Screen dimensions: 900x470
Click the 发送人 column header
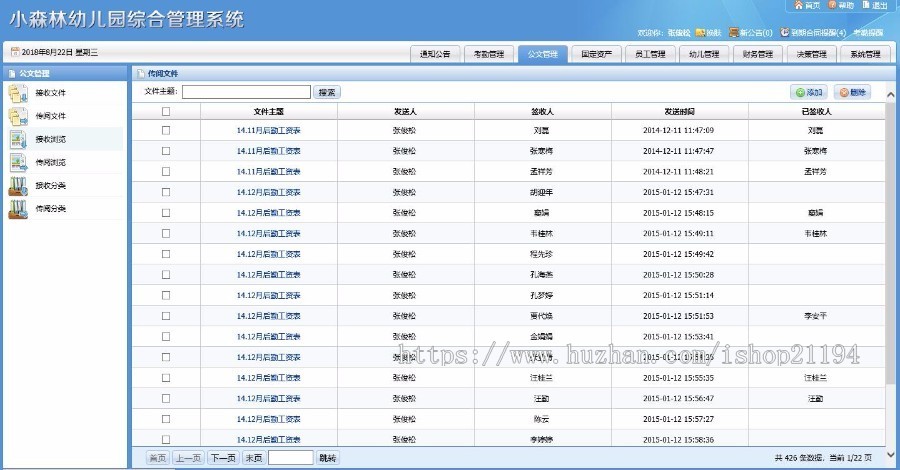click(x=405, y=111)
